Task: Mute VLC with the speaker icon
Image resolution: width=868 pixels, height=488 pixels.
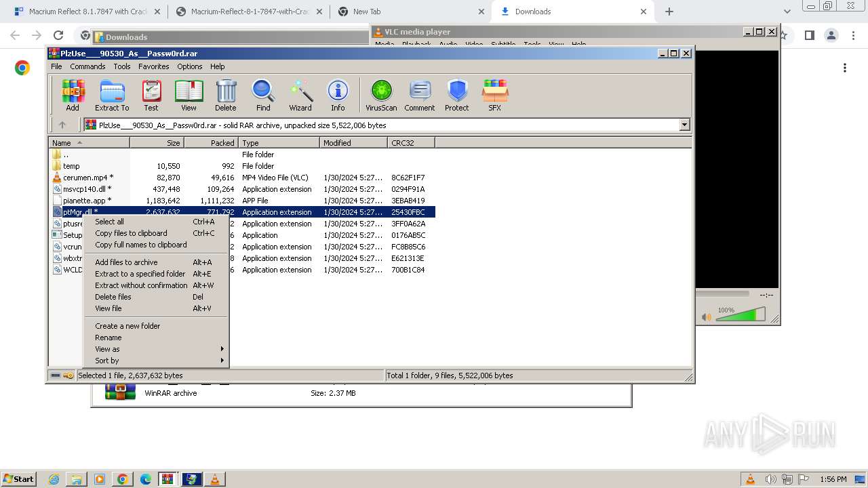Action: click(x=707, y=317)
